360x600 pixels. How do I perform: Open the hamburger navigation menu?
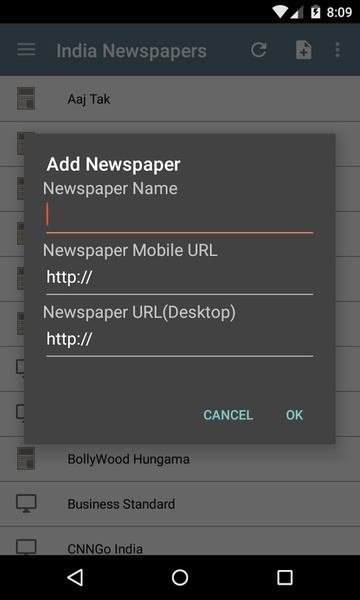click(26, 50)
